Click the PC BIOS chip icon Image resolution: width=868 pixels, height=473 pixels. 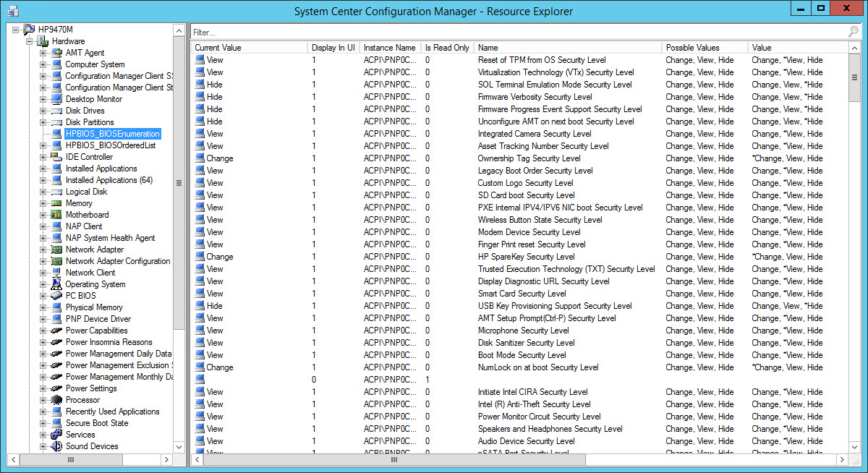point(56,296)
